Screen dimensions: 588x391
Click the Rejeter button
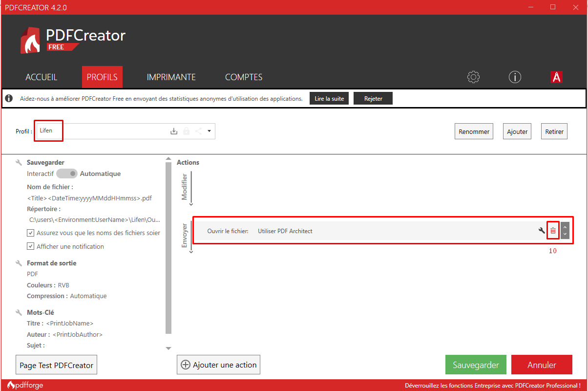tap(373, 98)
